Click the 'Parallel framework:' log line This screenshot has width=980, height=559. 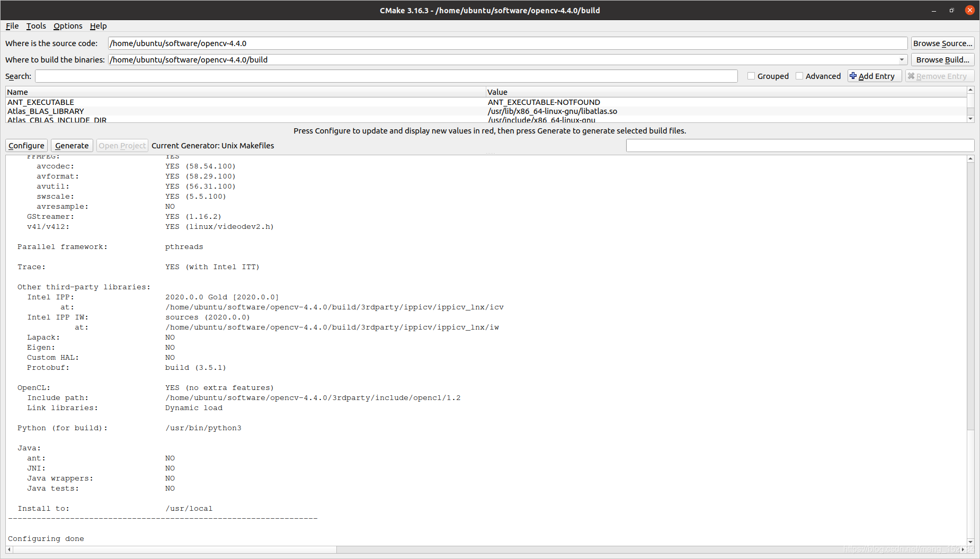[63, 247]
